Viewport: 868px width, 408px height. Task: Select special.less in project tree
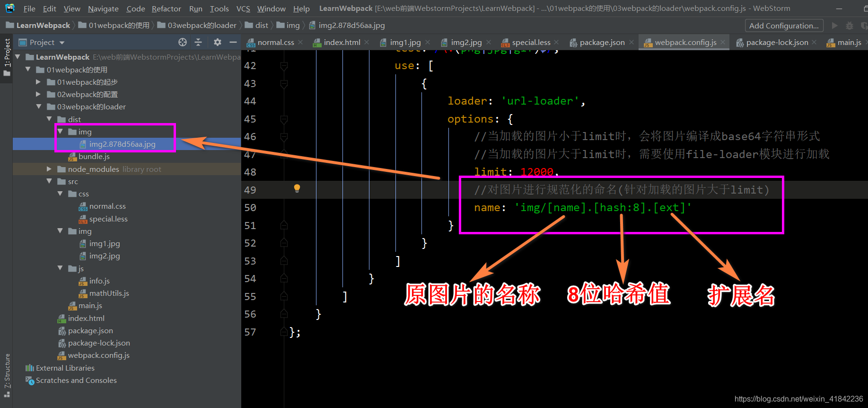coord(108,219)
